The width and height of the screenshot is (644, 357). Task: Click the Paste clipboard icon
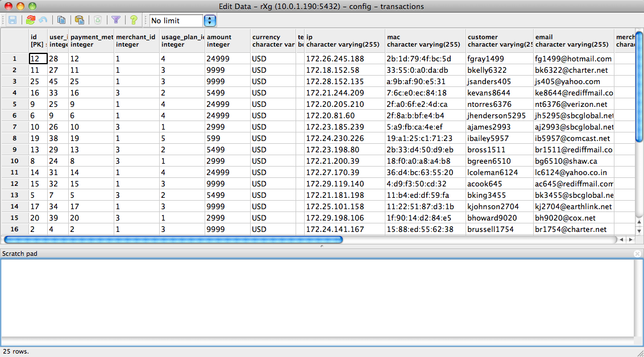pyautogui.click(x=79, y=20)
